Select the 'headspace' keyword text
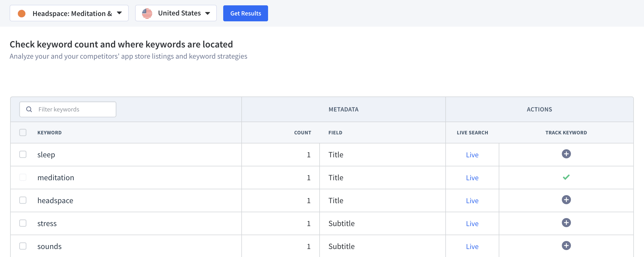 55,201
